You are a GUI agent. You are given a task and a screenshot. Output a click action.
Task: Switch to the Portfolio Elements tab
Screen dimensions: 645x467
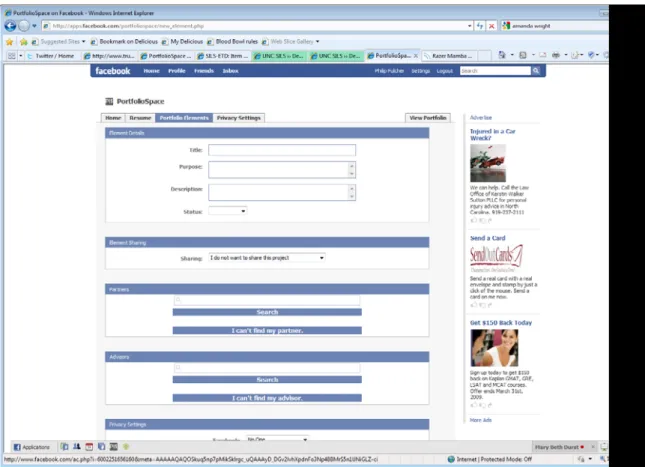click(184, 118)
